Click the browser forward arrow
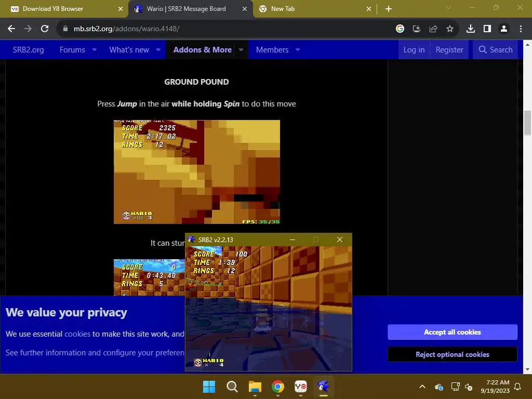Viewport: 532px width, 399px height. click(x=28, y=29)
